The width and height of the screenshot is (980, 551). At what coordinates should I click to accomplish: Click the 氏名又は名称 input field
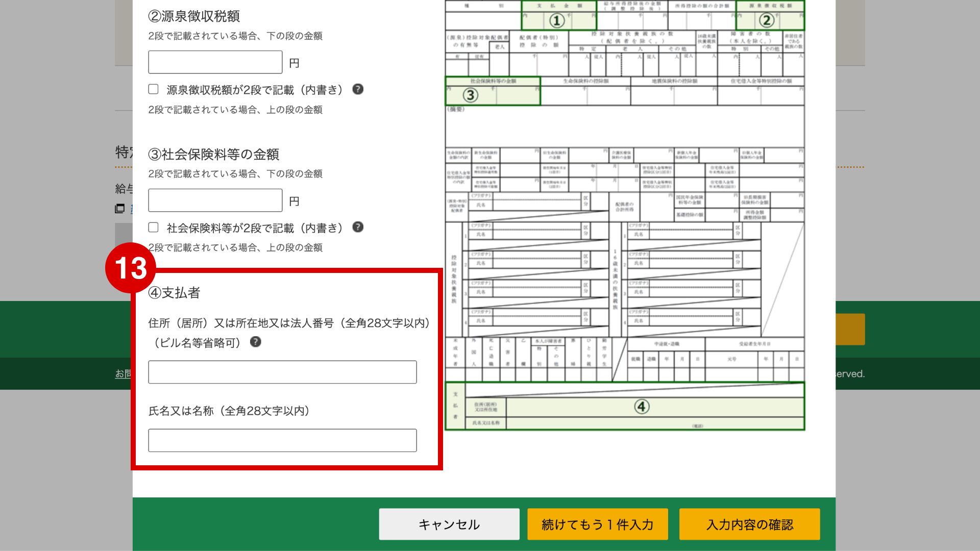(x=282, y=441)
